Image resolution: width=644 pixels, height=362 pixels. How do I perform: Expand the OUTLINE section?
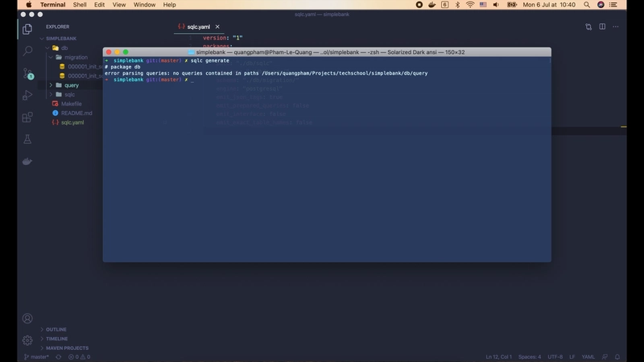[56, 329]
